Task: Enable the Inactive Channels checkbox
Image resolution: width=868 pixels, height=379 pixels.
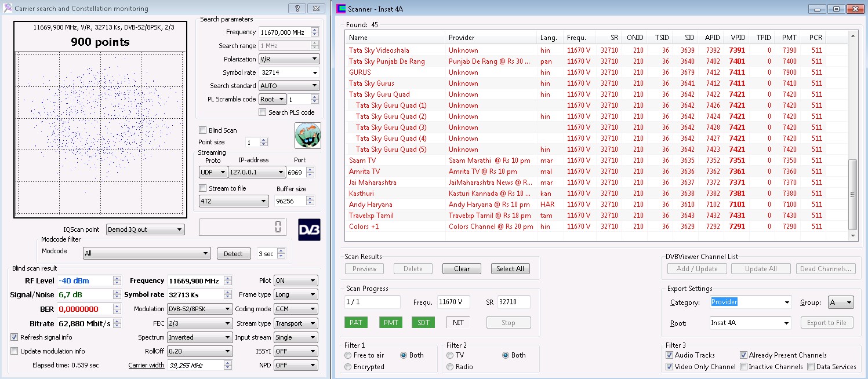Action: [743, 367]
